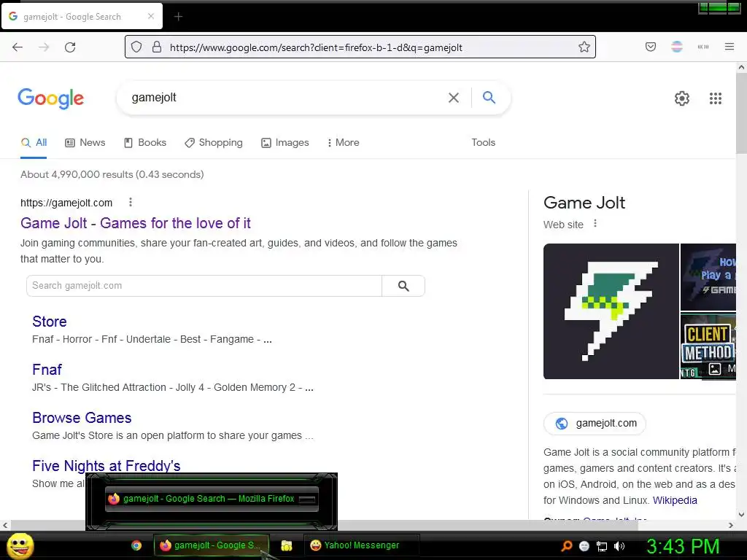Image resolution: width=747 pixels, height=560 pixels.
Task: Close the gamejolt Google Search tab
Action: click(151, 16)
